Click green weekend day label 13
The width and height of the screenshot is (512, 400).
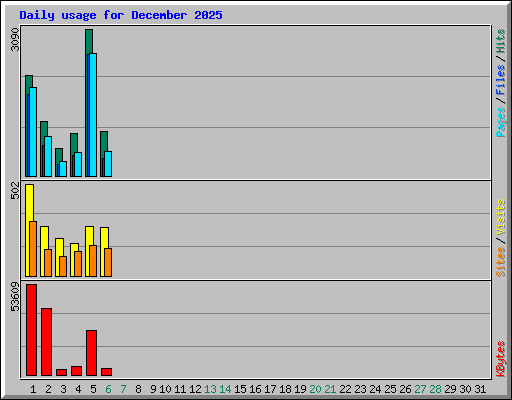click(210, 389)
